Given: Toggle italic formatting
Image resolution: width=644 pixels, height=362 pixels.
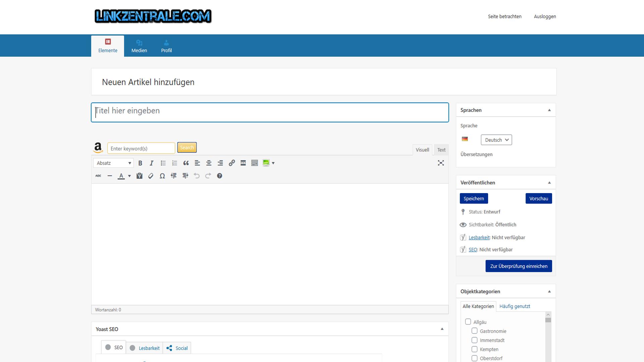Looking at the screenshot, I should [152, 163].
